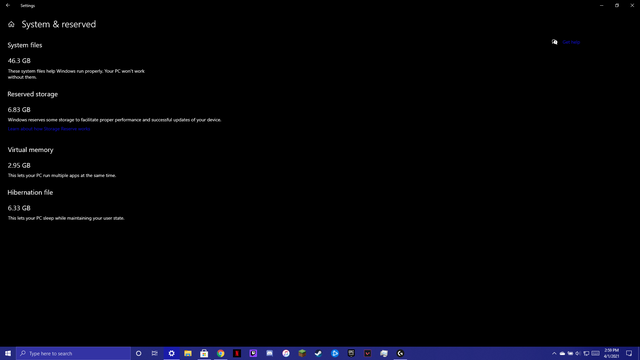Click the 46.3 GB value
The height and width of the screenshot is (360, 640).
(x=19, y=61)
